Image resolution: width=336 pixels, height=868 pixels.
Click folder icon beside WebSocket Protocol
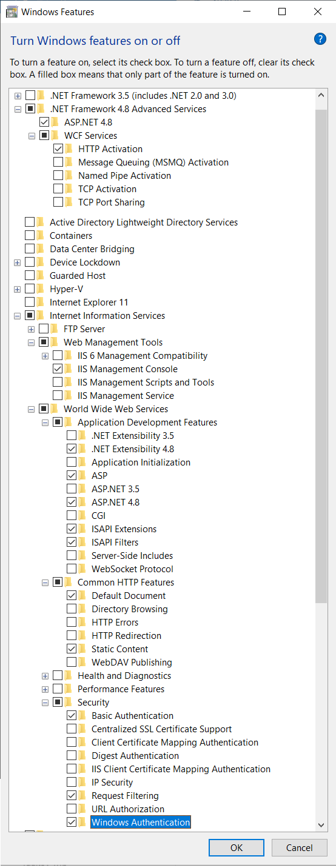(83, 569)
